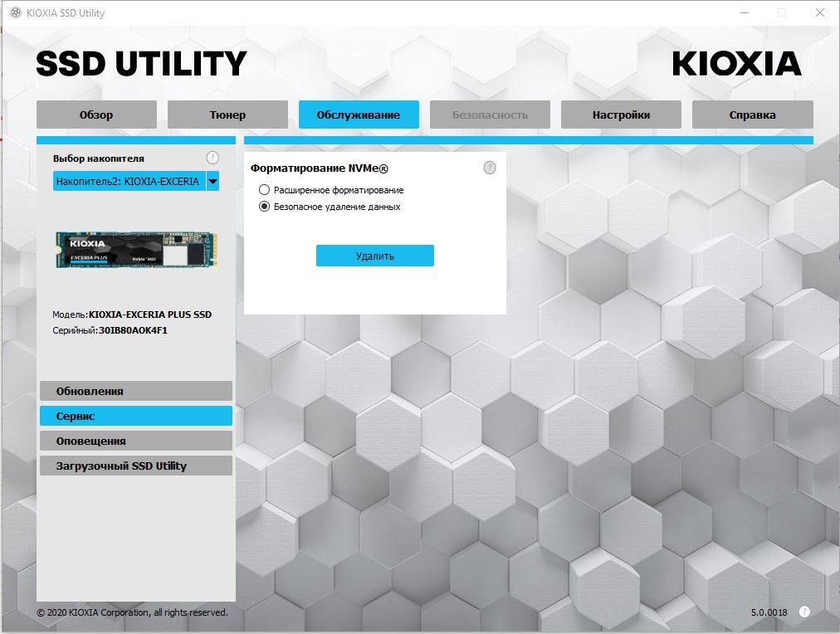Open the Тюнер tab
This screenshot has width=840, height=634.
tap(227, 115)
